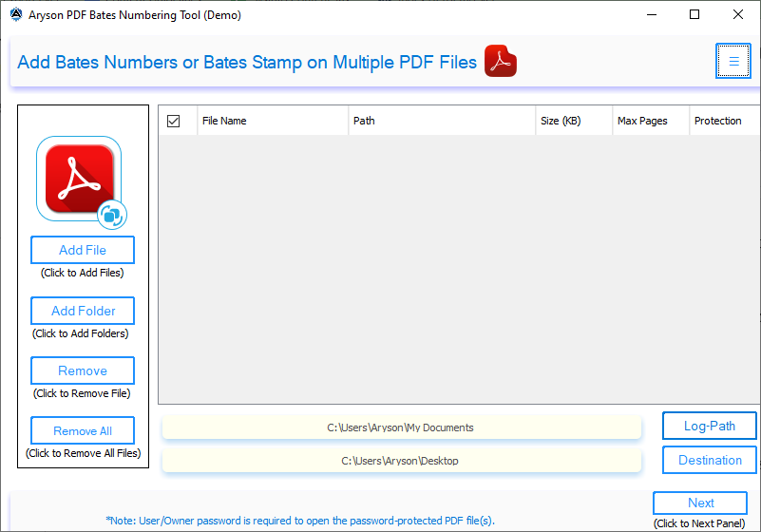Viewport: 761px width, 532px height.
Task: Click the Remove All button
Action: point(83,430)
